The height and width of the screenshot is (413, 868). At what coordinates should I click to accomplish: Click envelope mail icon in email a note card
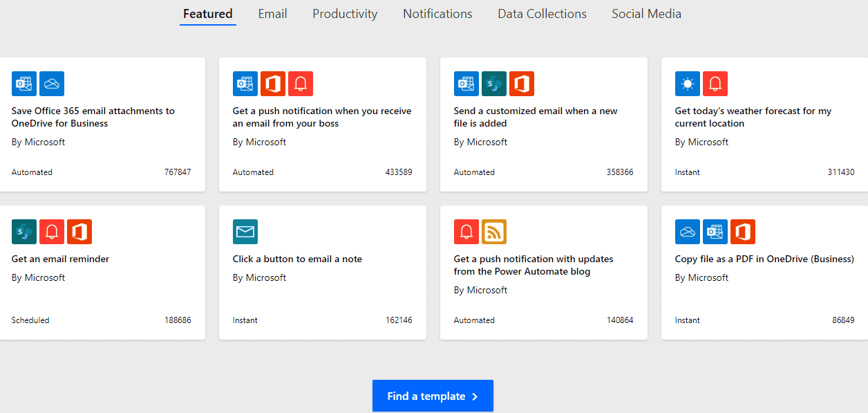tap(245, 232)
